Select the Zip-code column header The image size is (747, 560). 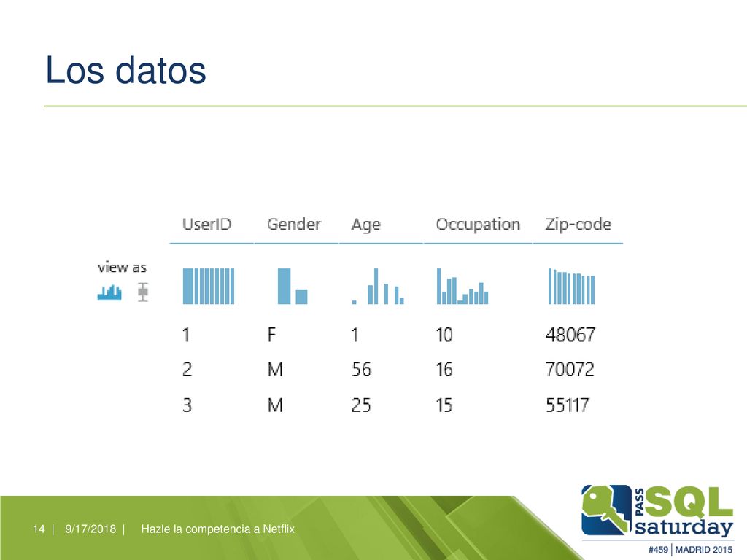[x=578, y=225]
